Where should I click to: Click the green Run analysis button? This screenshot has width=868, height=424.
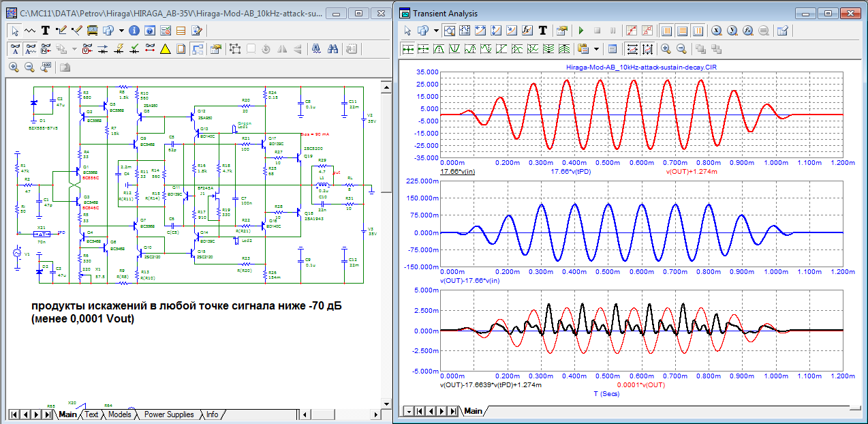pos(581,31)
